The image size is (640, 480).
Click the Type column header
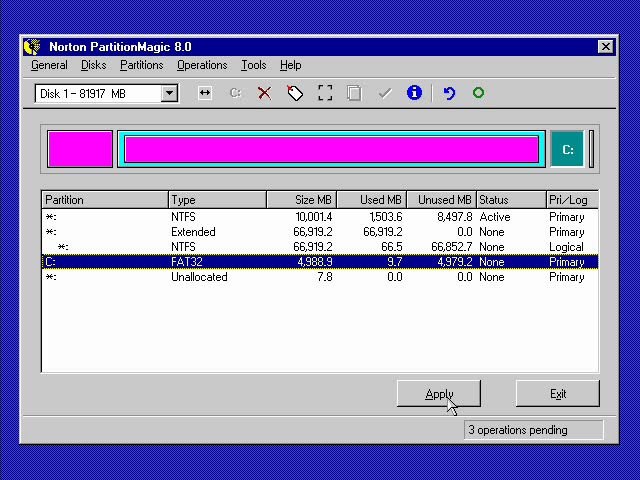pos(218,200)
